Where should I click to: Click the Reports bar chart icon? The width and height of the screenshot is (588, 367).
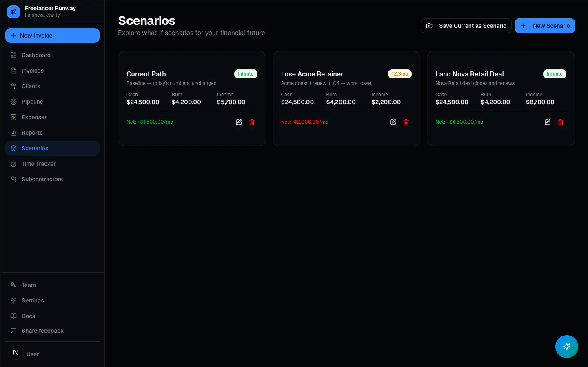[x=13, y=133]
